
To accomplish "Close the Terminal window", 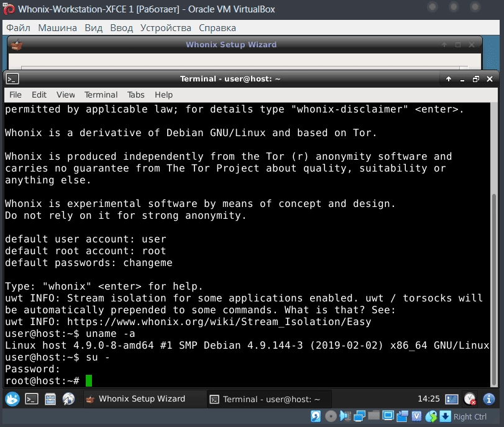I will point(490,79).
